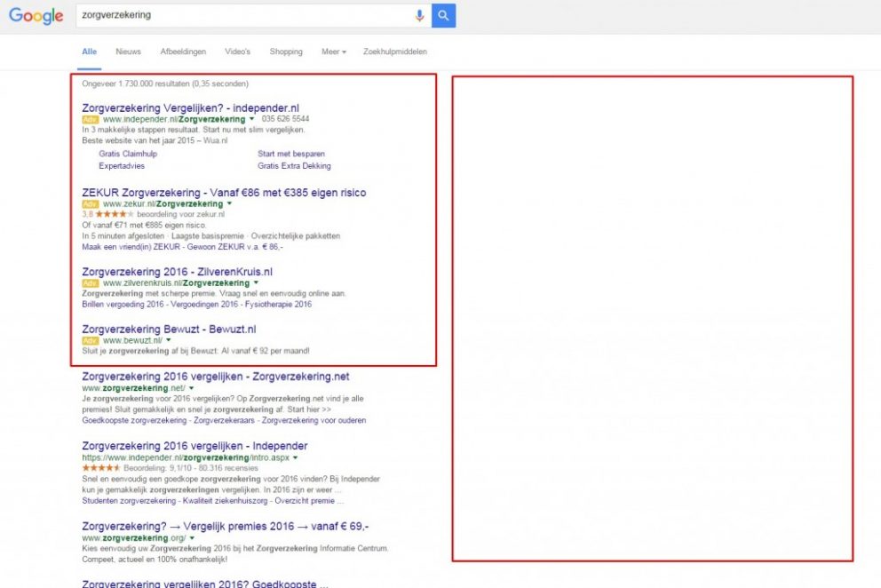
Task: Open the Overzicht premie sitelink
Action: (305, 501)
